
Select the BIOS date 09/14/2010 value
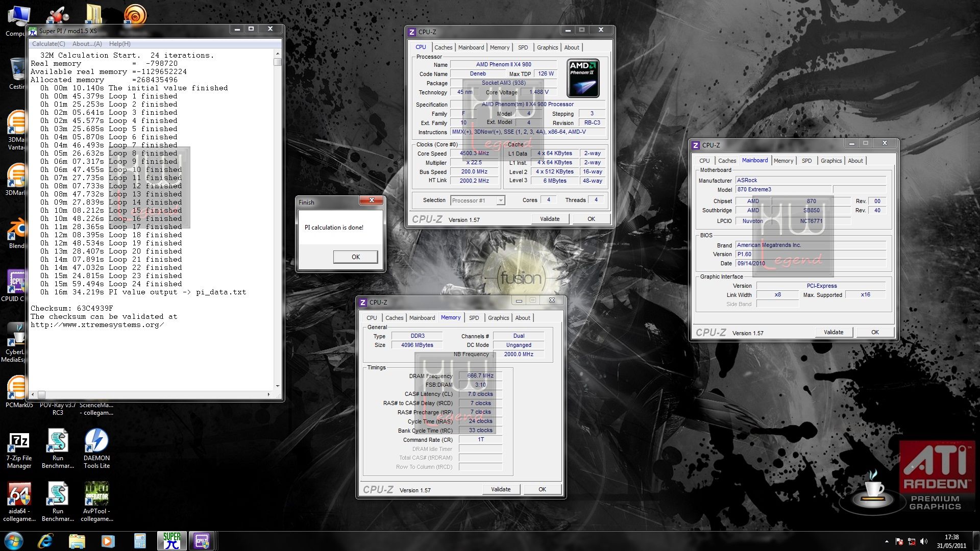tap(811, 264)
